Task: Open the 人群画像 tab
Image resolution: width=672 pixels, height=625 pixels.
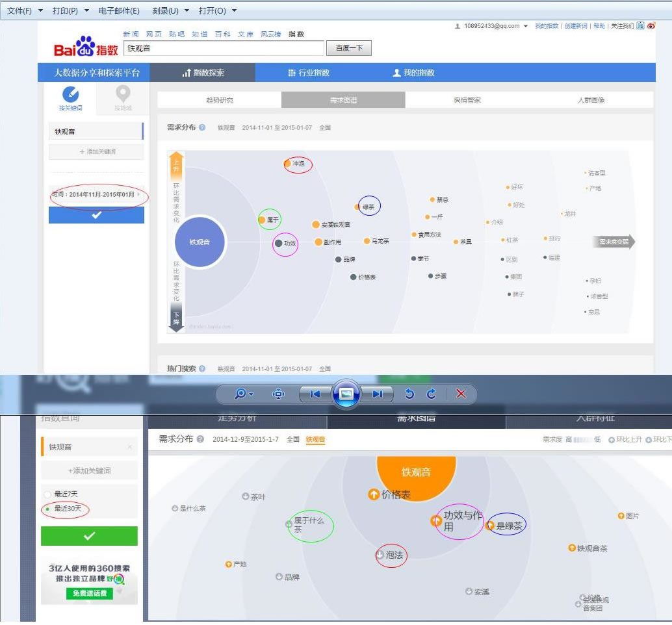Action: point(591,100)
